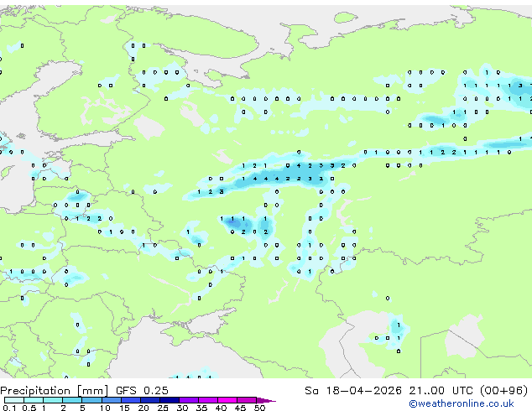
Task: Select the 1–2 mm legend color swatch
Action: coord(53,400)
